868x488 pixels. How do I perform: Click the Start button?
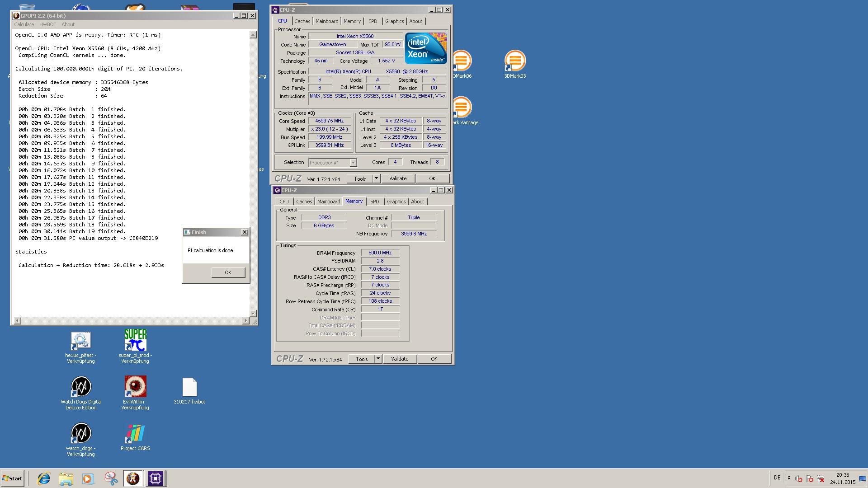12,479
